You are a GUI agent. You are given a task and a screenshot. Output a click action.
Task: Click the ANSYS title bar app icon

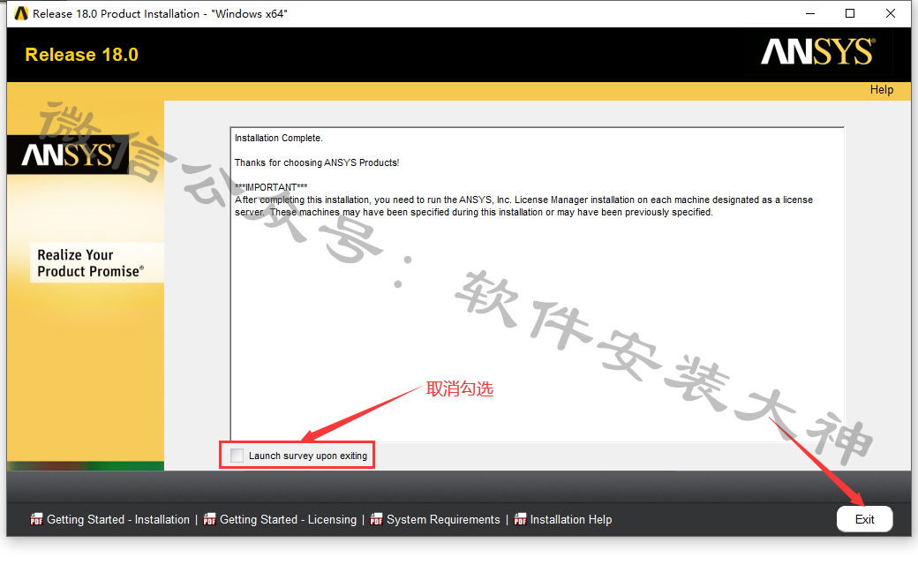tap(21, 13)
